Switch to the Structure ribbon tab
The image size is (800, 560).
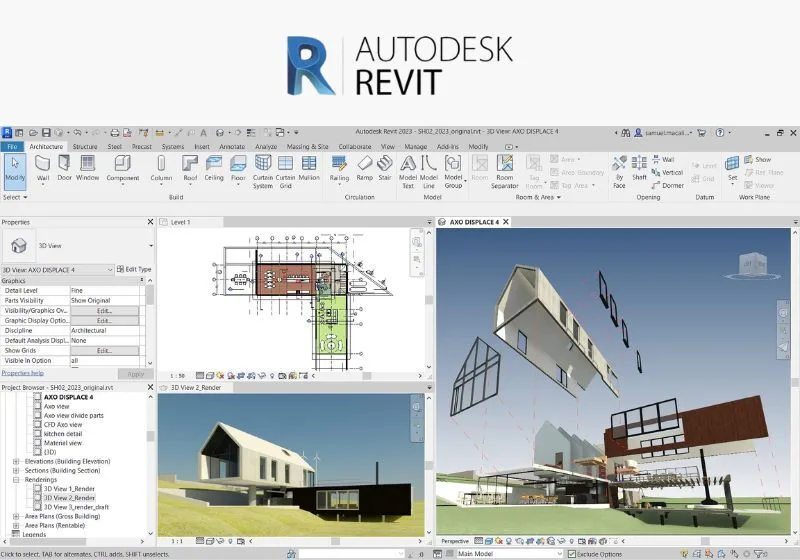tap(85, 147)
